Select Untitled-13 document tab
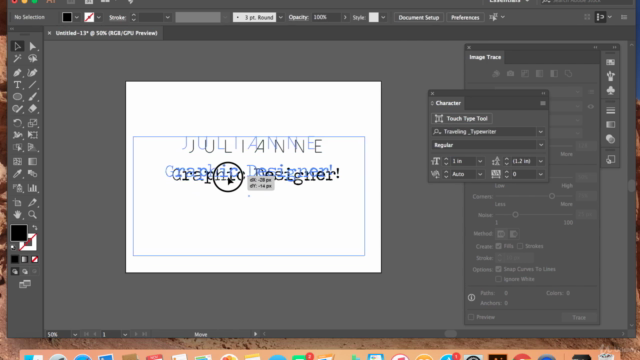This screenshot has height=360, width=640. pyautogui.click(x=107, y=33)
